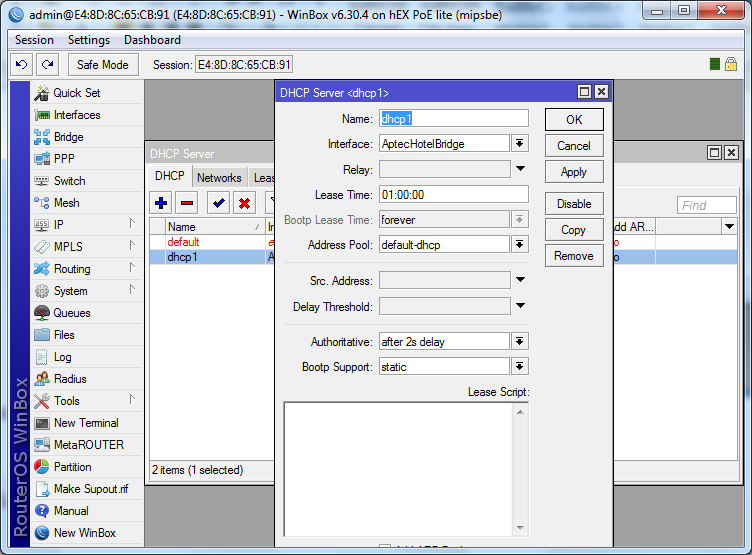Select the default row in DHCP list

[x=211, y=242]
